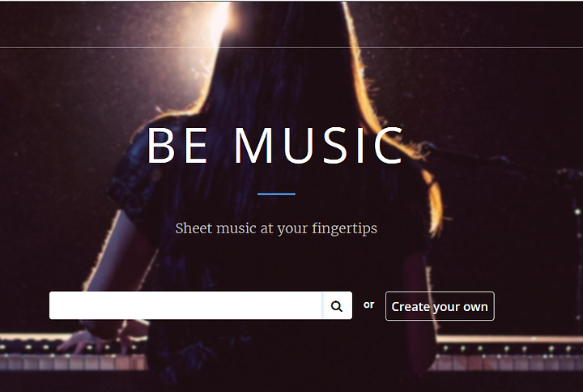Click the "BE MUSIC" headline text
583x392 pixels.
point(275,146)
